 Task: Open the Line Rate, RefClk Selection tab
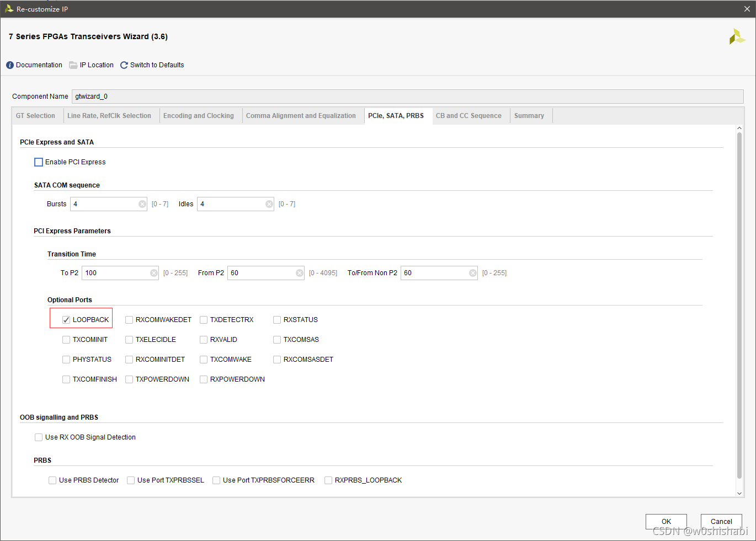(x=109, y=116)
